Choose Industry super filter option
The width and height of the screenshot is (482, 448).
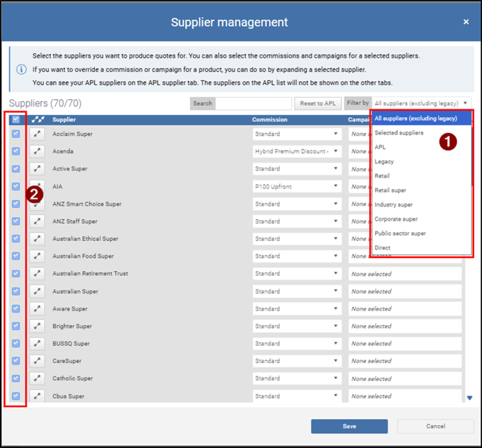coord(394,205)
